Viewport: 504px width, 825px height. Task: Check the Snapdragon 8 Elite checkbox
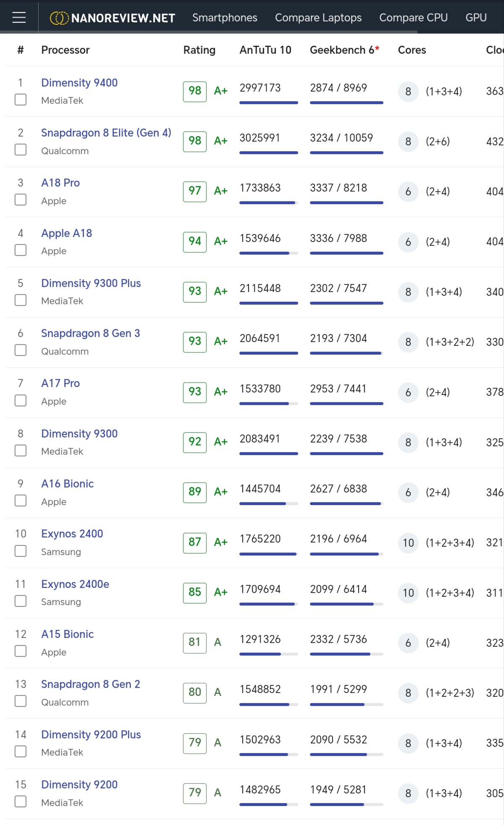[x=21, y=150]
